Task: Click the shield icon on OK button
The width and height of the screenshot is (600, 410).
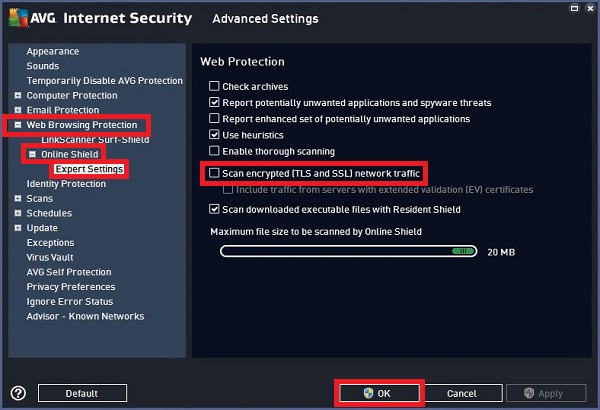Action: click(x=368, y=394)
